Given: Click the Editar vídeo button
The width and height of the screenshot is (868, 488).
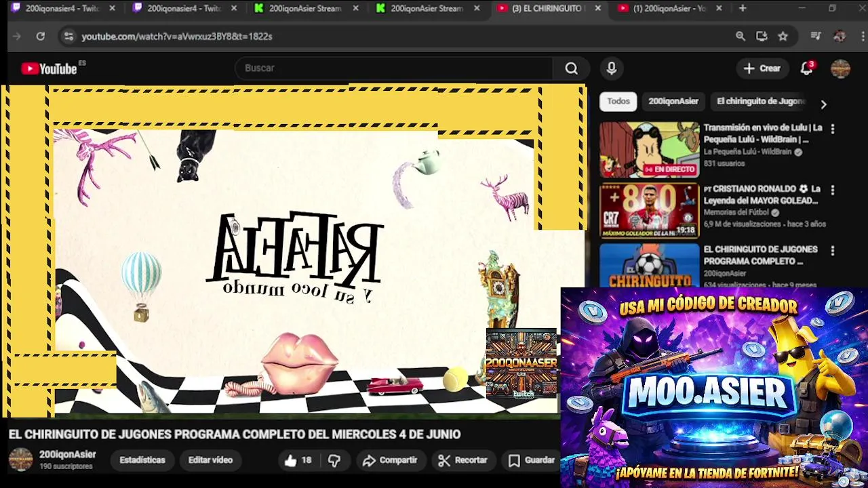Looking at the screenshot, I should [210, 460].
